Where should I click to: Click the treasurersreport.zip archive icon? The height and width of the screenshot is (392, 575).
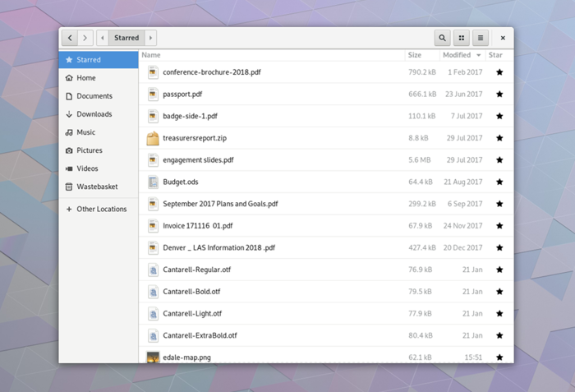coord(153,138)
